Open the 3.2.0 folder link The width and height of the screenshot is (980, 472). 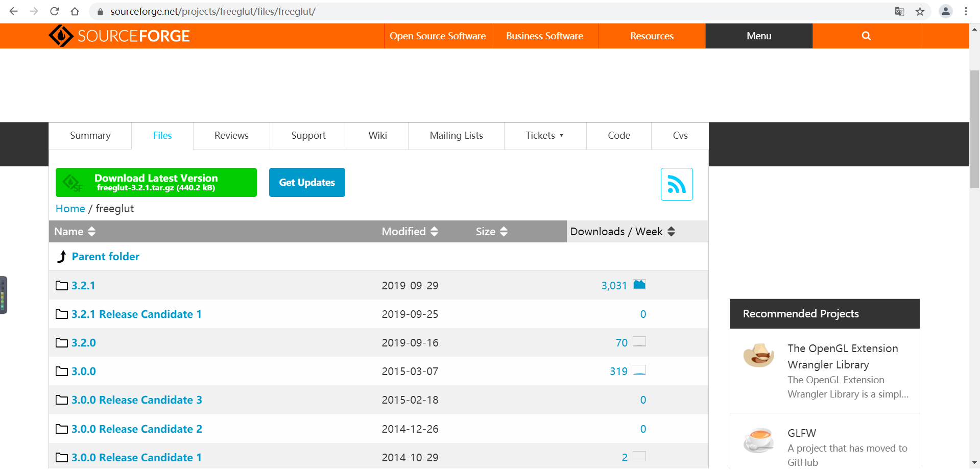[x=84, y=342]
